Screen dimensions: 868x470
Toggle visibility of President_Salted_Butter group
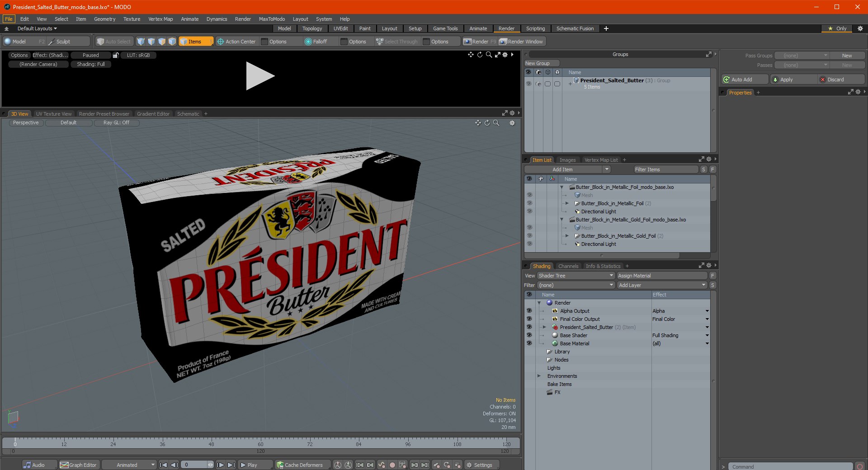pos(528,84)
